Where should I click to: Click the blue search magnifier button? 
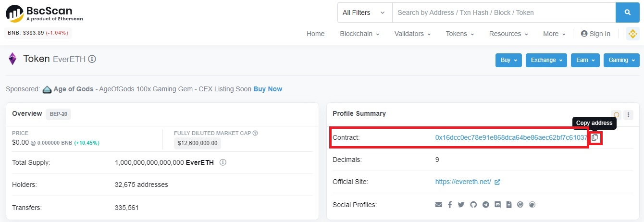pyautogui.click(x=627, y=12)
